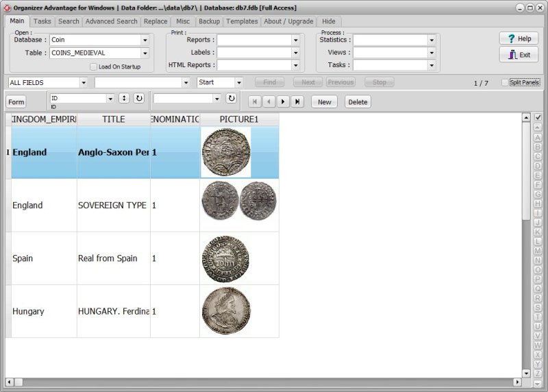Click letter U in alphabet index
The height and width of the screenshot is (392, 548).
click(538, 326)
